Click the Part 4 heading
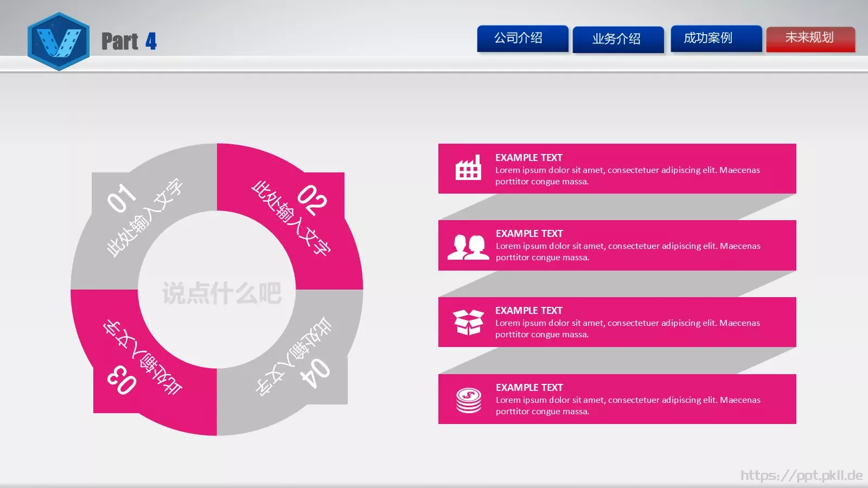Image resolution: width=868 pixels, height=488 pixels. click(x=129, y=41)
